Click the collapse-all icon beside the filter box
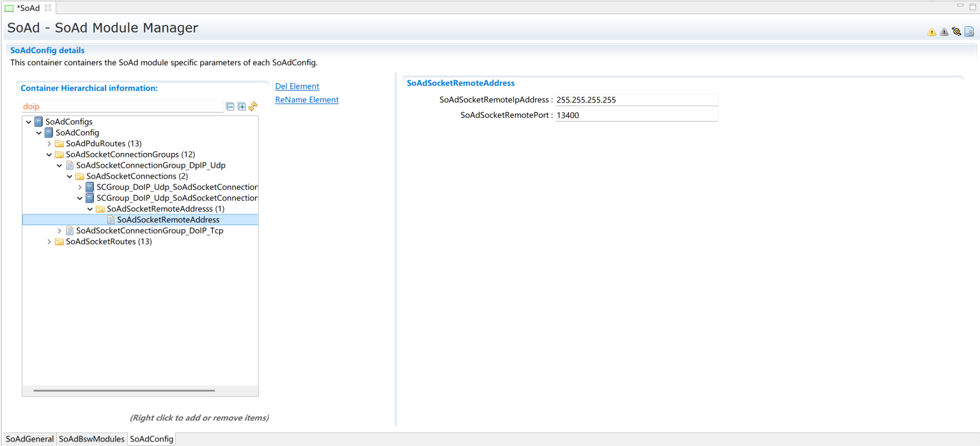Screen dimensions: 980x446 pyautogui.click(x=231, y=106)
